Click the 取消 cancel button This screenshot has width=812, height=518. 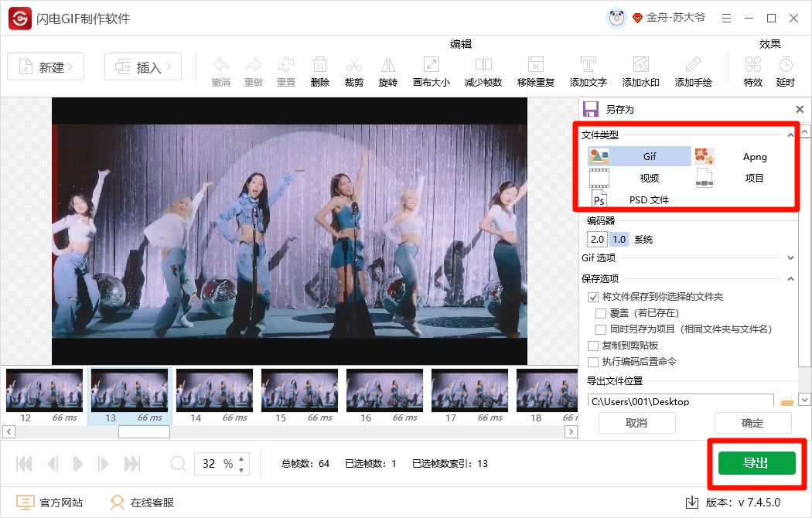pos(637,423)
